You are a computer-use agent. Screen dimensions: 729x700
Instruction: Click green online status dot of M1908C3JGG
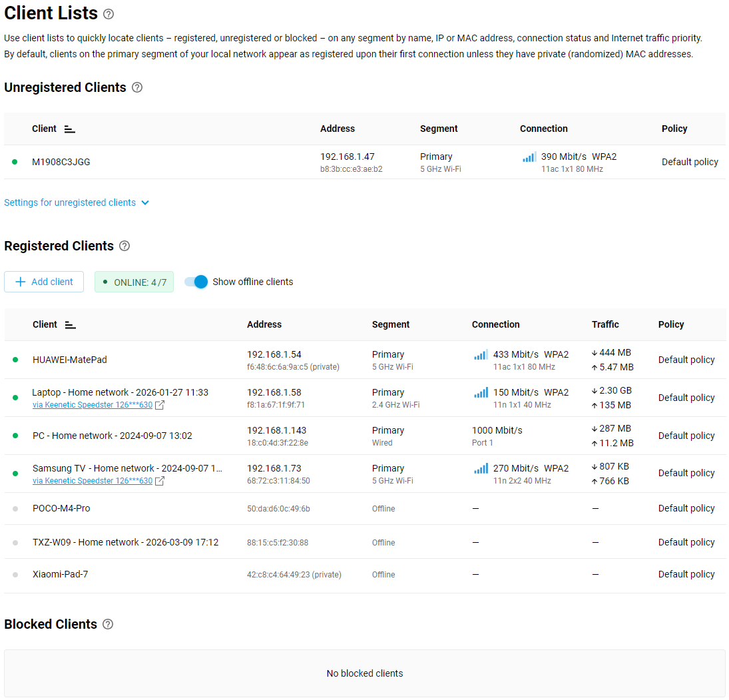(x=15, y=162)
